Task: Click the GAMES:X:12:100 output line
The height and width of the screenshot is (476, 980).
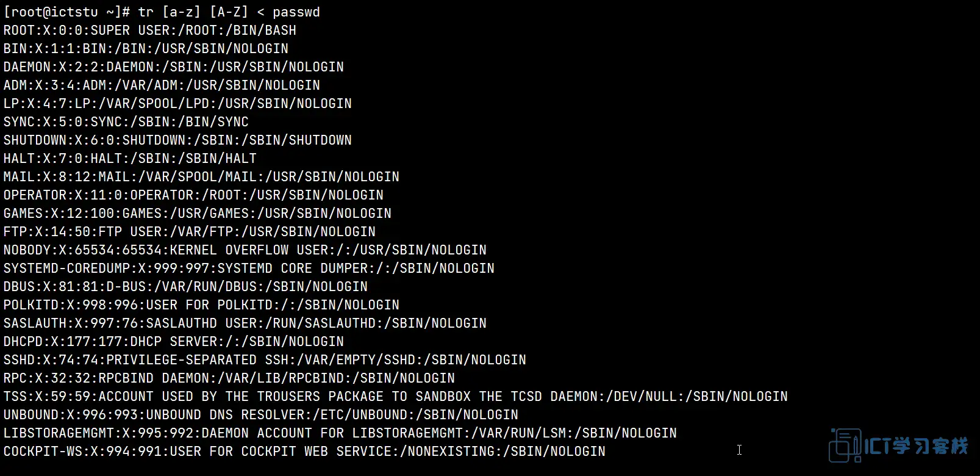Action: tap(198, 214)
